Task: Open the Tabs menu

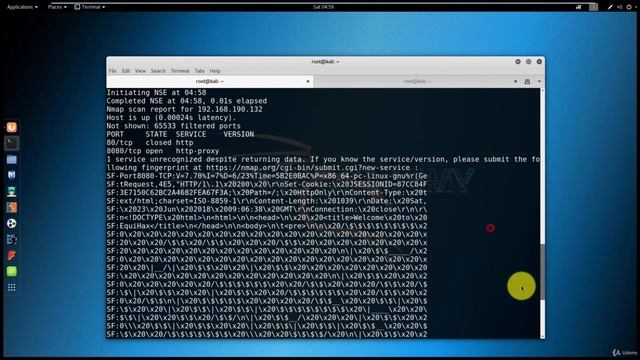Action: 199,71
